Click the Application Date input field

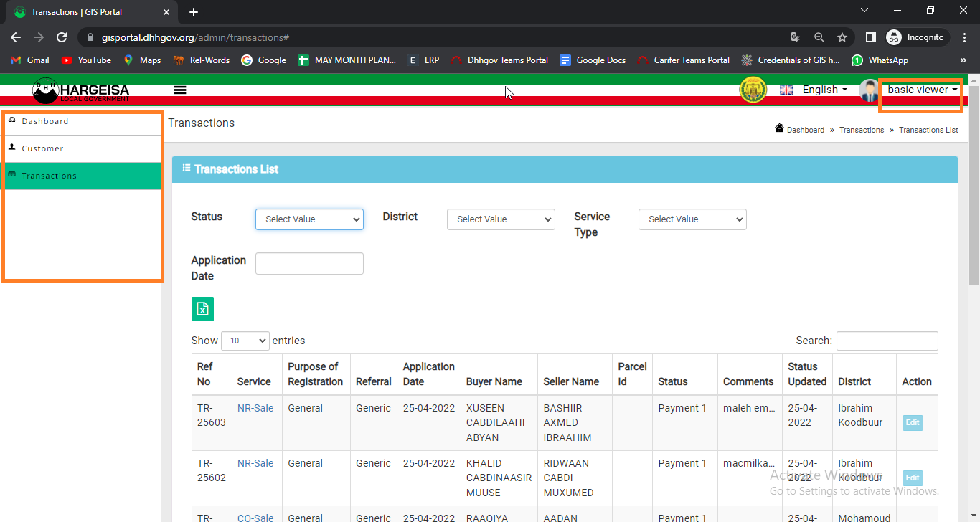(x=309, y=263)
